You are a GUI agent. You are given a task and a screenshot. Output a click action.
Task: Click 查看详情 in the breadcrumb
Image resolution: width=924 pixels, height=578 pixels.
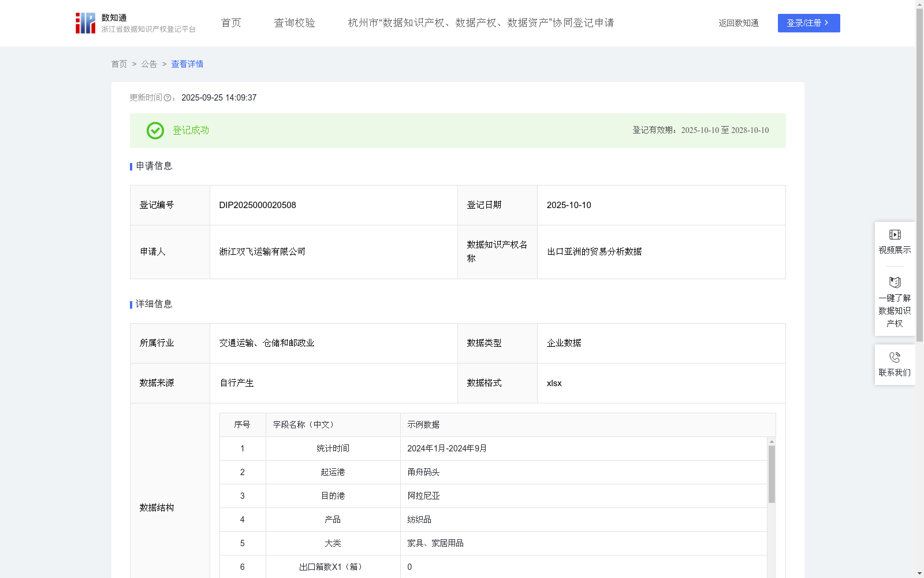[187, 64]
